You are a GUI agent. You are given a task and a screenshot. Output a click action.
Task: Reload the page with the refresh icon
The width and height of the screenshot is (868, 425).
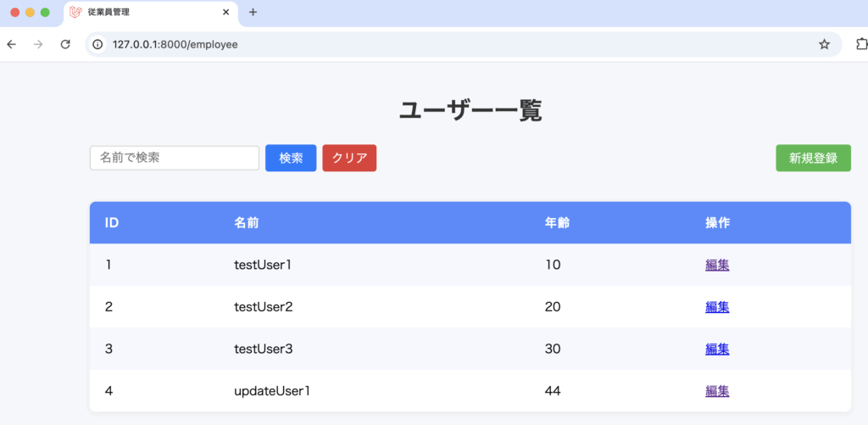[65, 44]
